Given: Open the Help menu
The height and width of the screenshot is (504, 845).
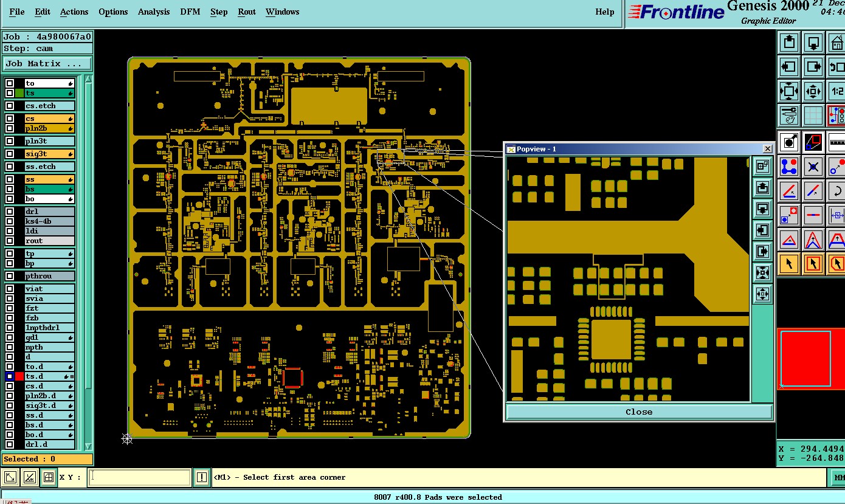Looking at the screenshot, I should 605,12.
